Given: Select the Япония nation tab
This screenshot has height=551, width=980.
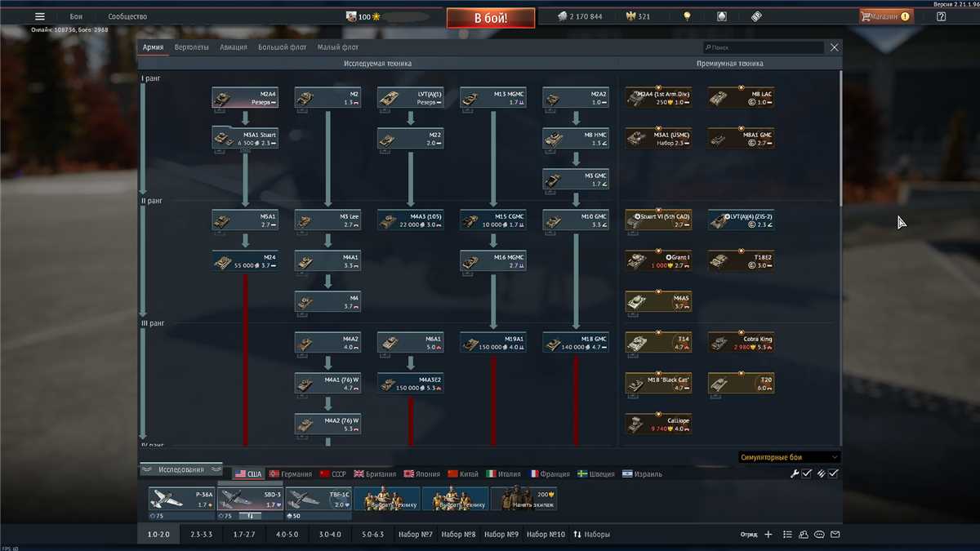Looking at the screenshot, I should point(421,474).
